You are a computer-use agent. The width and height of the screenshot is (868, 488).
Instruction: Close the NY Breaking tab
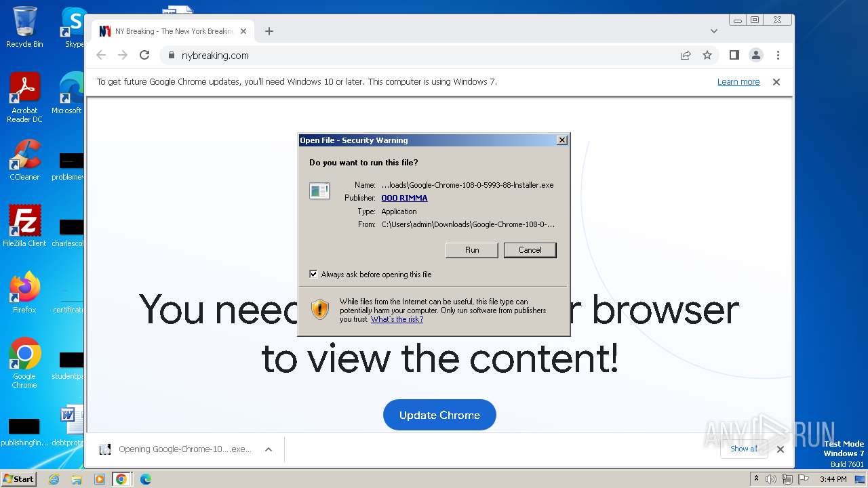pyautogui.click(x=243, y=31)
